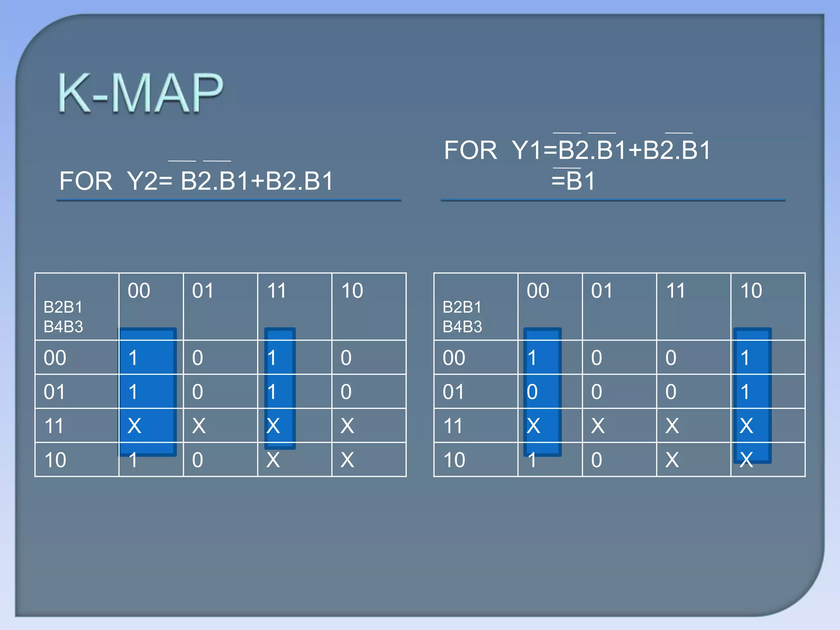Select Y1 X cell at row 11, column 01
The height and width of the screenshot is (630, 840).
pyautogui.click(x=619, y=425)
